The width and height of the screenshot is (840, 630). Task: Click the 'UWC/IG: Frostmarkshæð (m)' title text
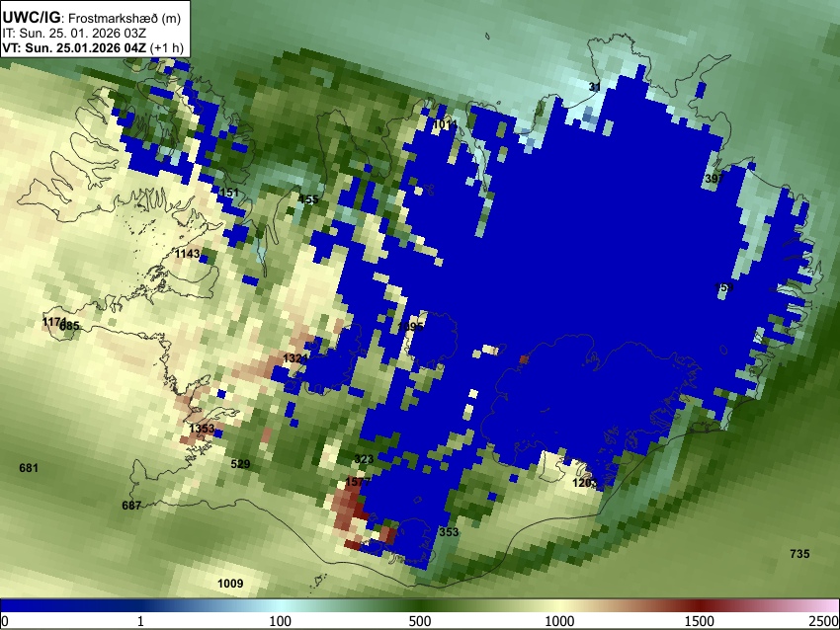coord(92,18)
